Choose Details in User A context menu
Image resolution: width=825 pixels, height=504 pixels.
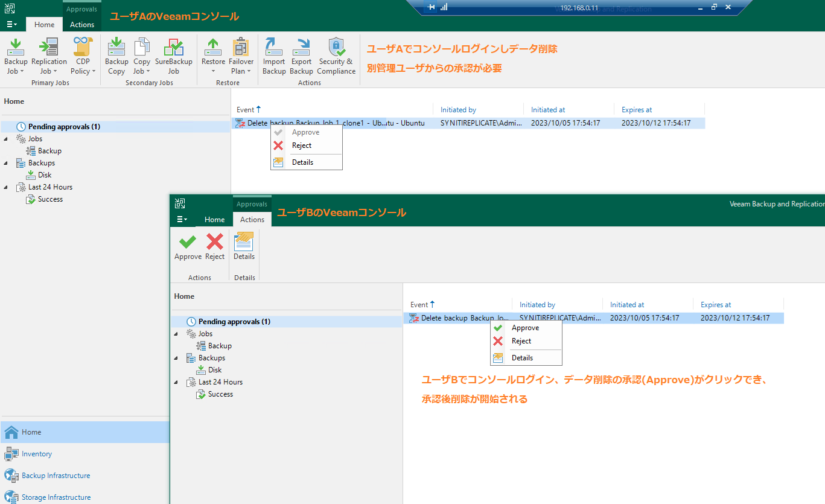307,162
